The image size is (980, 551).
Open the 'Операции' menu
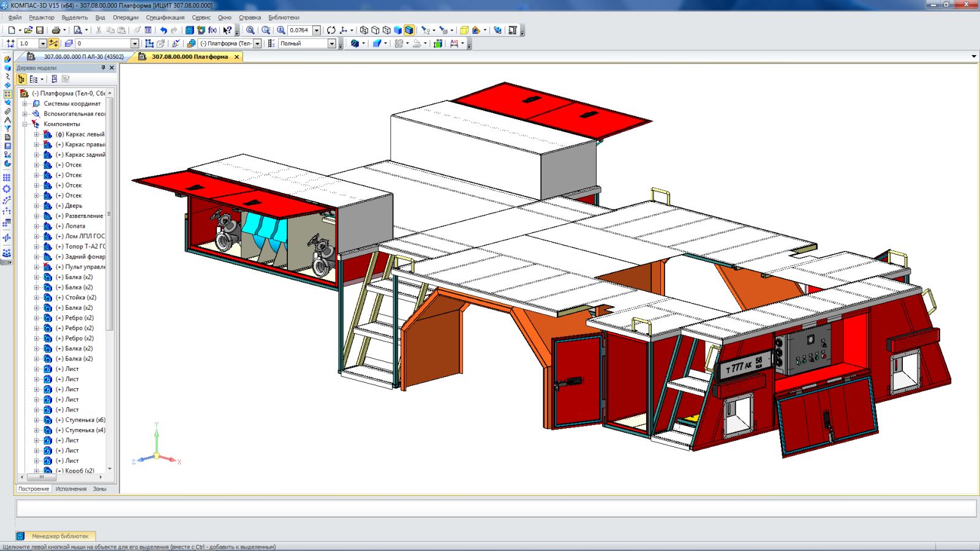125,18
